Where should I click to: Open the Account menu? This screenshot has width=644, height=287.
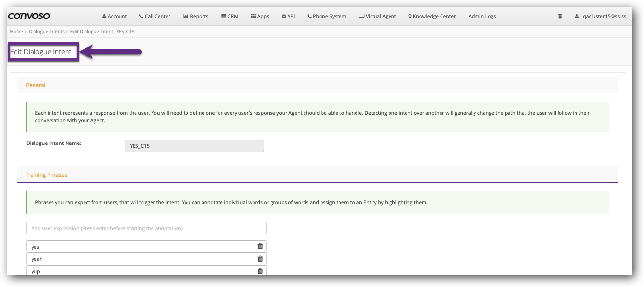[115, 16]
